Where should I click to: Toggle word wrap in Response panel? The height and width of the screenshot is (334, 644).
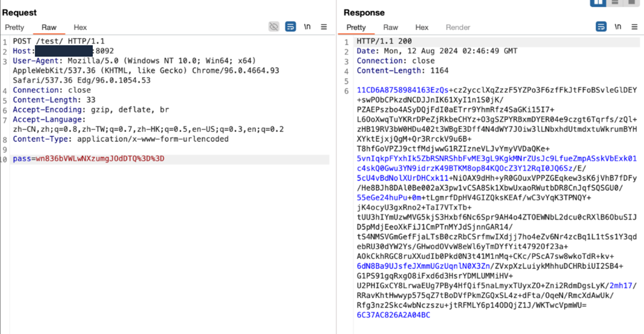coord(601,27)
